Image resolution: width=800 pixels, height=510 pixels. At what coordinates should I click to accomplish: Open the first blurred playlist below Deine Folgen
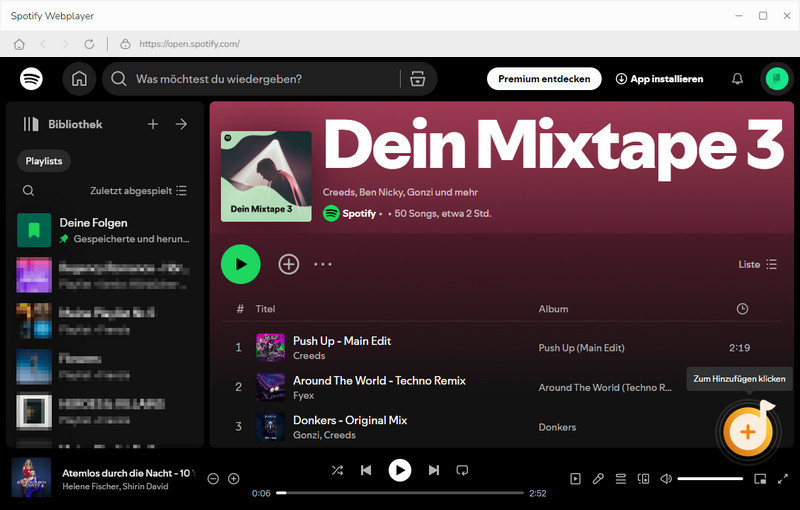[x=105, y=275]
